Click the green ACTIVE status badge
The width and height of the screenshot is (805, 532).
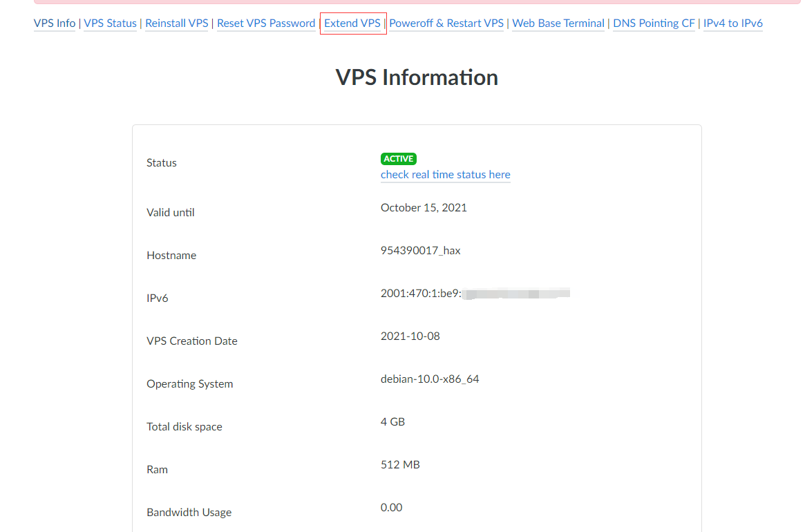pos(399,159)
